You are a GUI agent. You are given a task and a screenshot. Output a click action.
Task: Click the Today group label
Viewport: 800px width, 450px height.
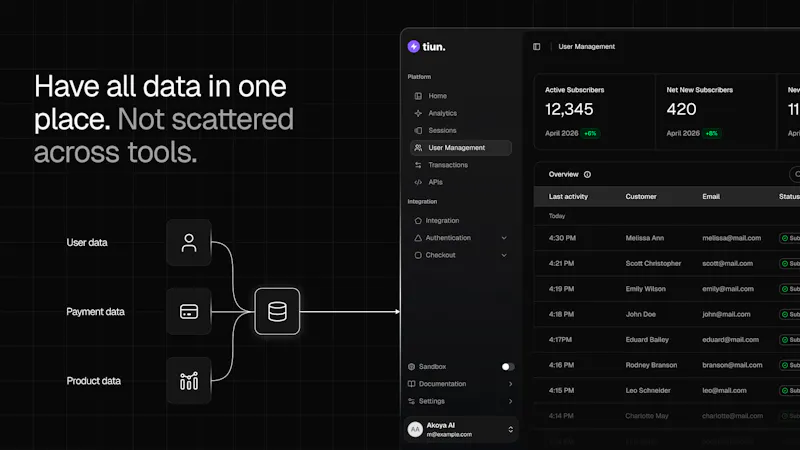[x=557, y=216]
